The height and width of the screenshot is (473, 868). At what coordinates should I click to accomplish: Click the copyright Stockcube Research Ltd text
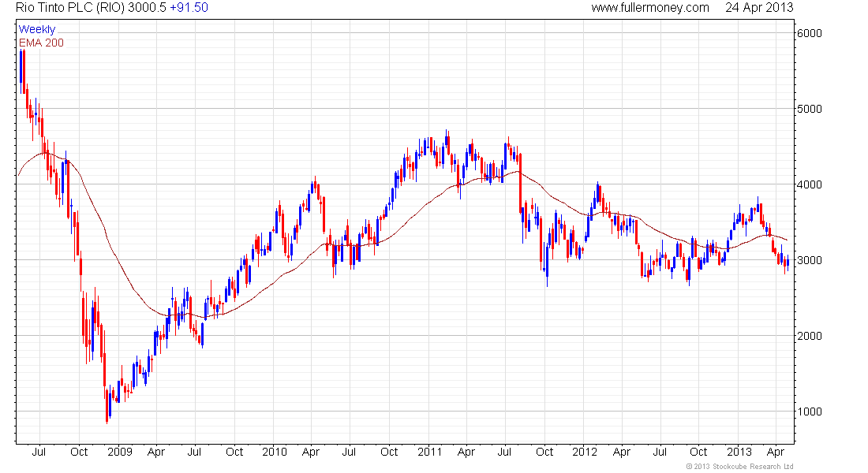pyautogui.click(x=739, y=467)
